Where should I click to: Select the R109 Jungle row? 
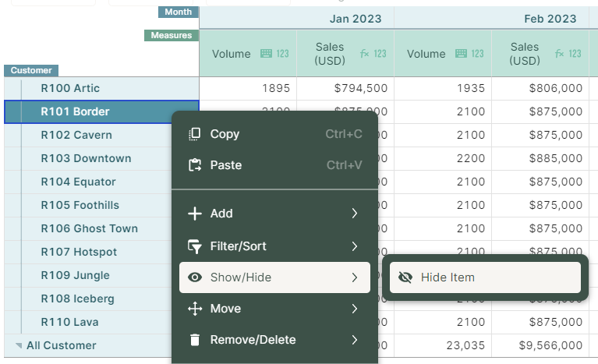pos(88,275)
